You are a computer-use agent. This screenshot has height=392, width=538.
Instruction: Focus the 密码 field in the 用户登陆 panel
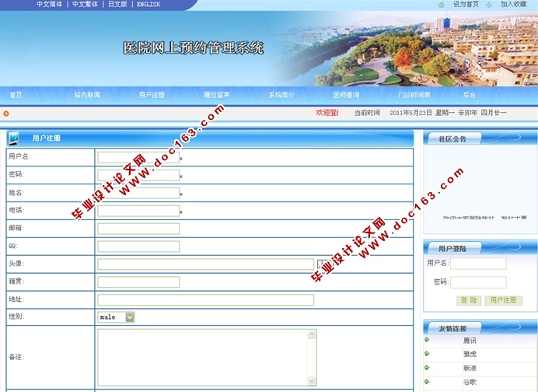tap(478, 282)
